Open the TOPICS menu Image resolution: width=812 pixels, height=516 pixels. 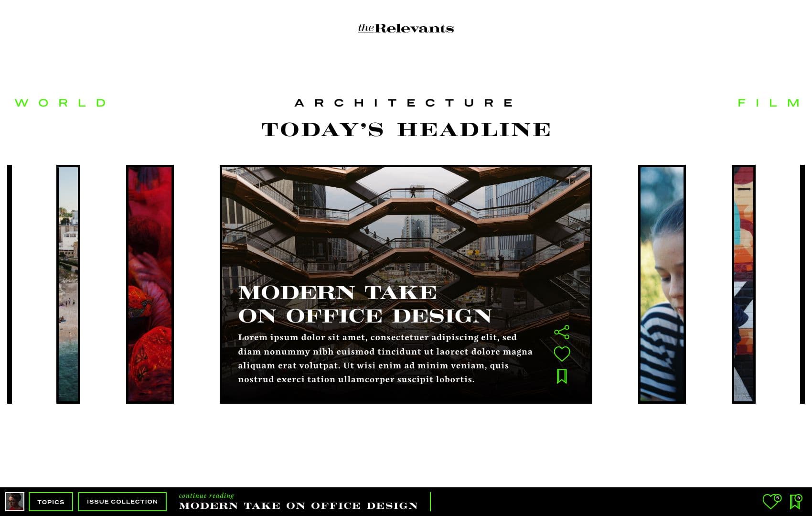(50, 501)
